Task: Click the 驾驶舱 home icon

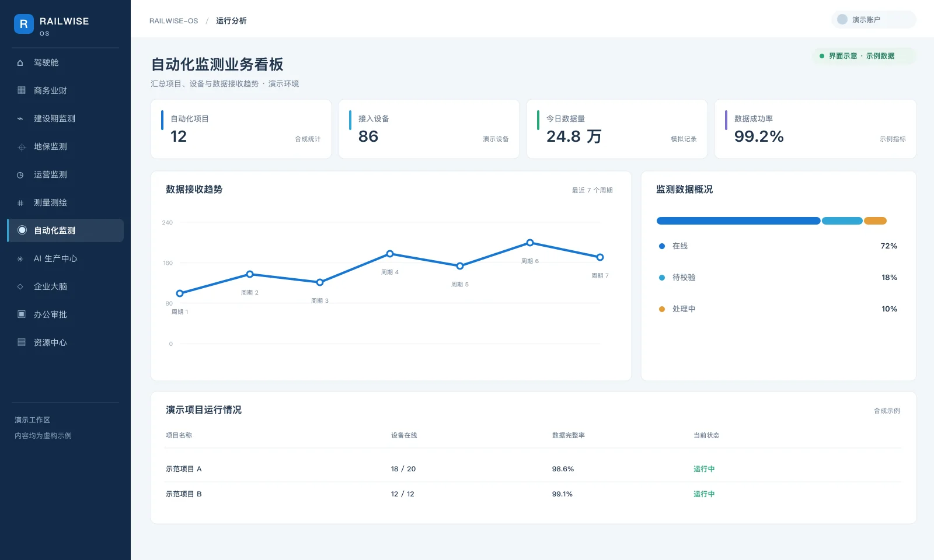Action: click(x=20, y=63)
